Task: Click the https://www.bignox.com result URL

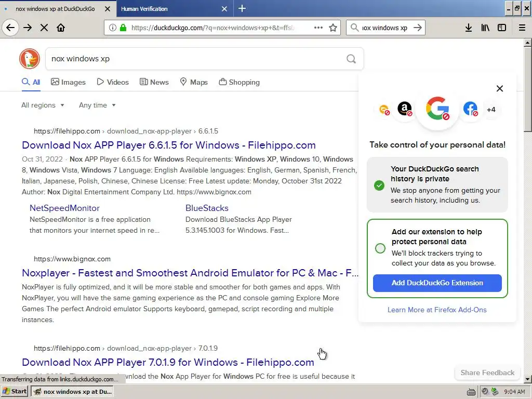Action: coord(72,259)
